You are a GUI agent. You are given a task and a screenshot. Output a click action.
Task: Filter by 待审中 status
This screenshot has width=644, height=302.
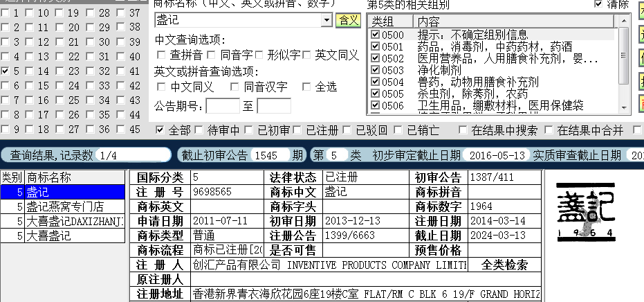(199, 130)
